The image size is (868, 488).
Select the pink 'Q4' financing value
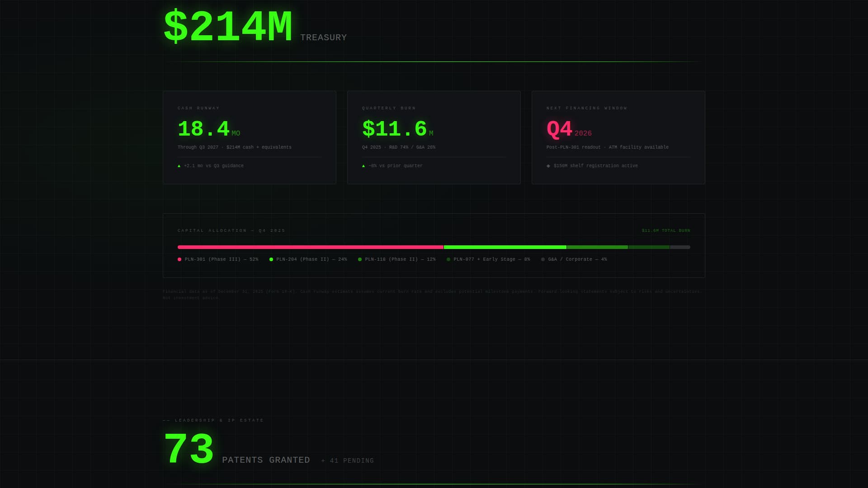coord(560,129)
